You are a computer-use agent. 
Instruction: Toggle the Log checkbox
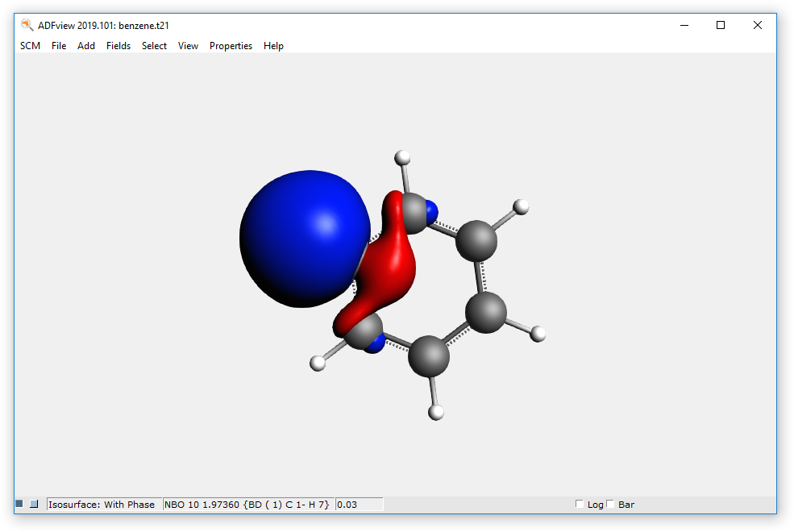pyautogui.click(x=580, y=504)
